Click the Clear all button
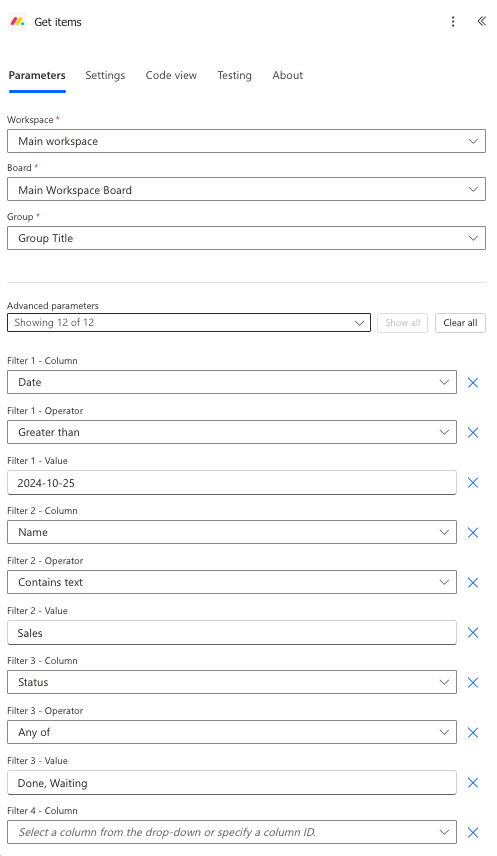Image resolution: width=497 pixels, height=856 pixels. (460, 323)
